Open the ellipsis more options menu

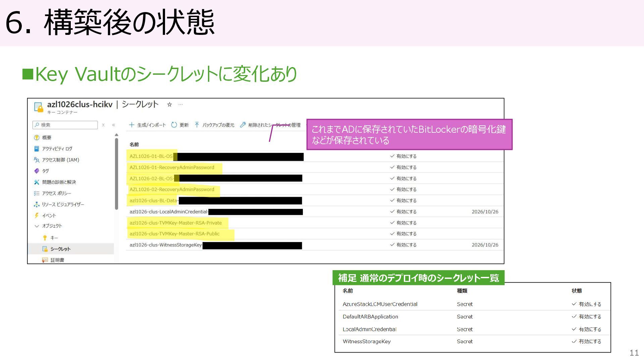[180, 105]
